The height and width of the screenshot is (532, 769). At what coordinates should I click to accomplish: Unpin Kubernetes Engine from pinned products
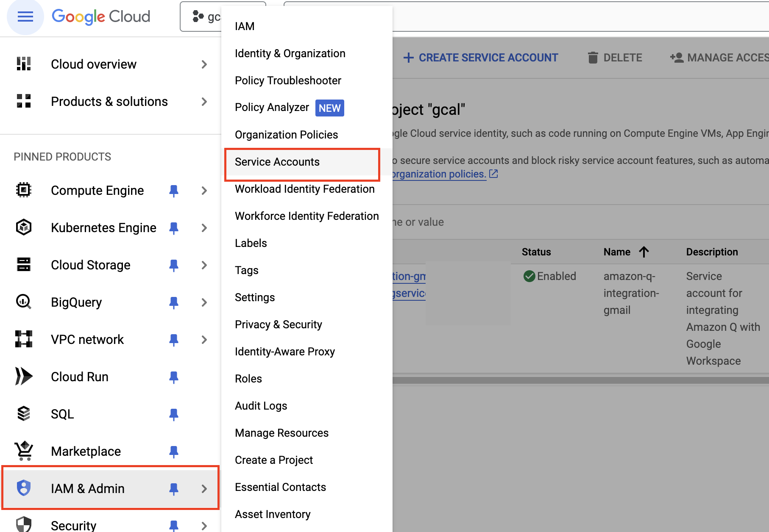[x=174, y=228]
